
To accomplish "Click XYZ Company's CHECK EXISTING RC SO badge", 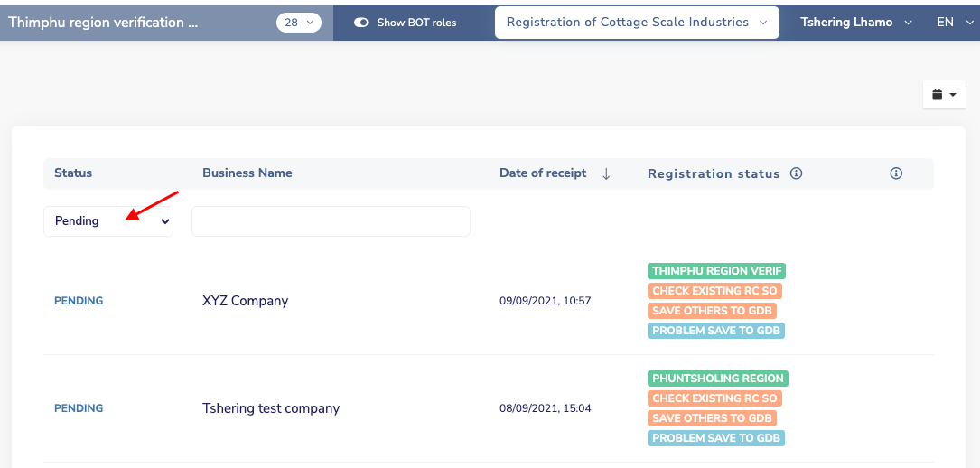I will coord(715,291).
